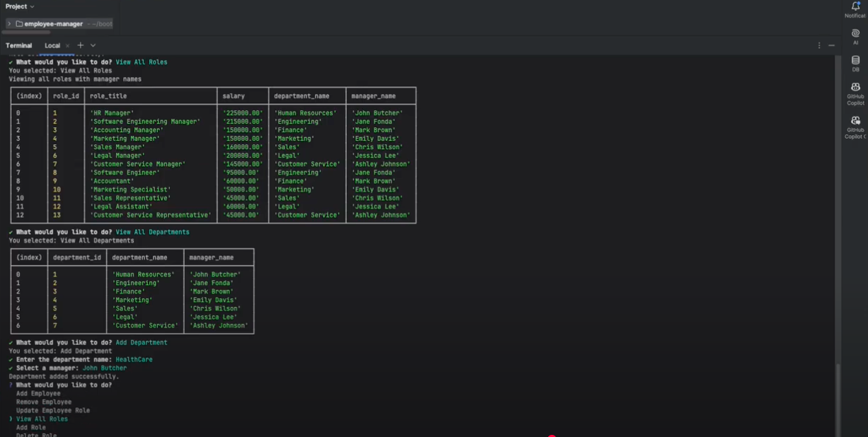Image resolution: width=868 pixels, height=437 pixels.
Task: Open the Notifications bell panel
Action: tap(855, 7)
